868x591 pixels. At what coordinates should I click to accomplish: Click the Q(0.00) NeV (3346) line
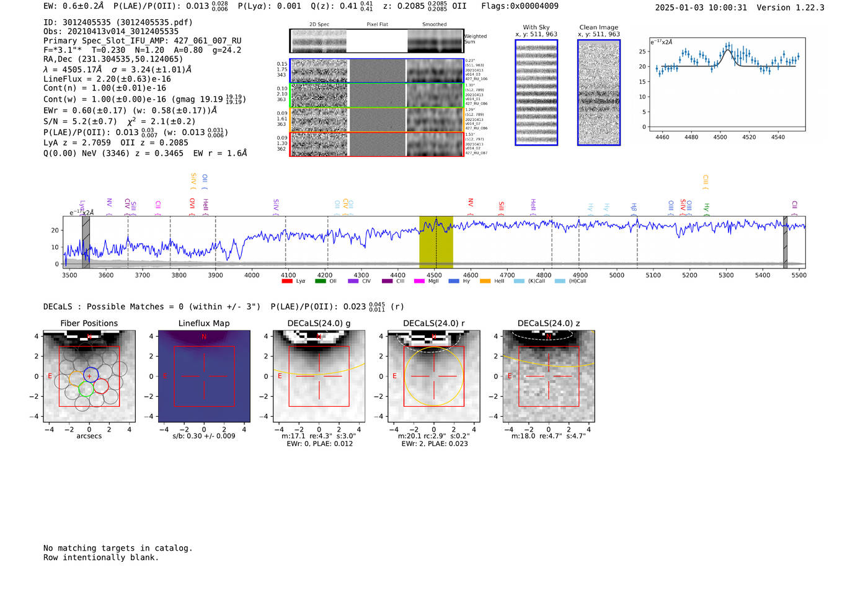[x=145, y=153]
